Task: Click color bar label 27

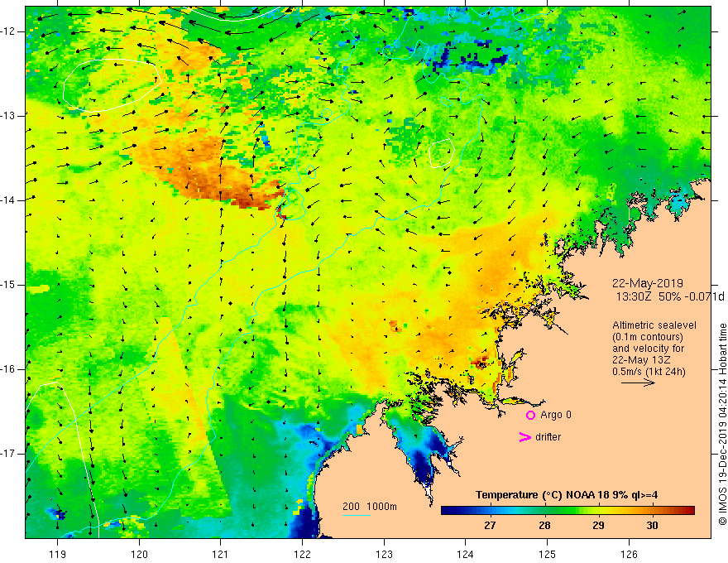Action: point(490,526)
